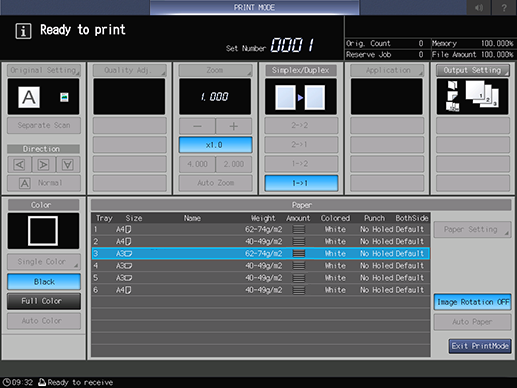Select right-facing original direction icon
Image resolution: width=517 pixels, height=388 pixels.
[x=44, y=165]
